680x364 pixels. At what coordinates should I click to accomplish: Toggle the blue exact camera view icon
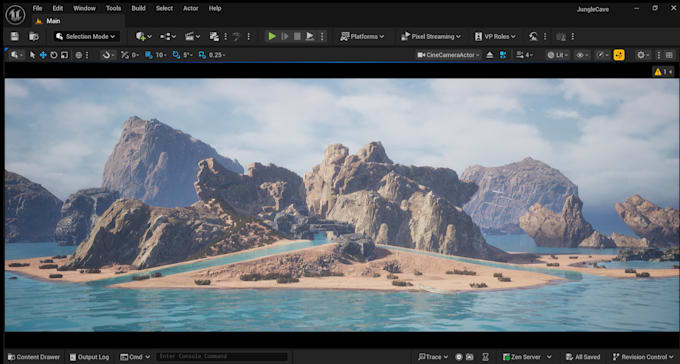[x=503, y=55]
